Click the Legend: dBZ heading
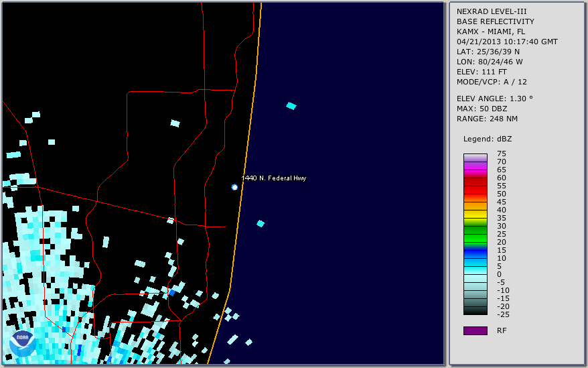 coord(488,139)
